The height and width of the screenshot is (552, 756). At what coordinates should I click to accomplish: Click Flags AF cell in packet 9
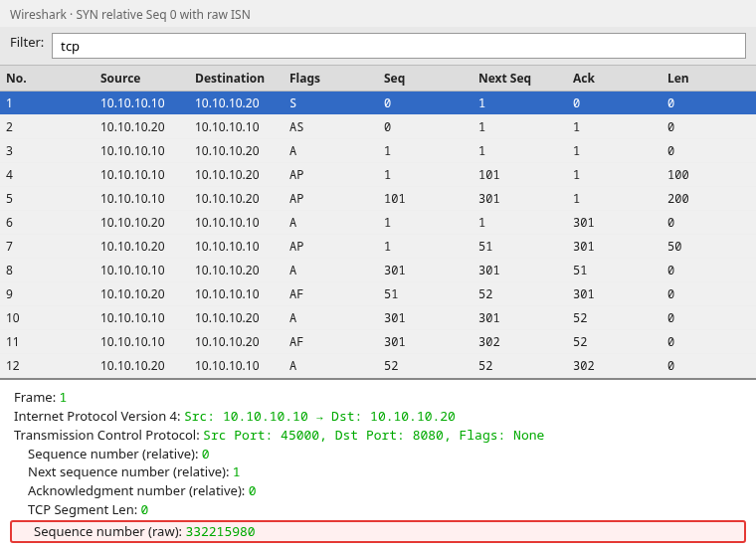[x=296, y=294]
